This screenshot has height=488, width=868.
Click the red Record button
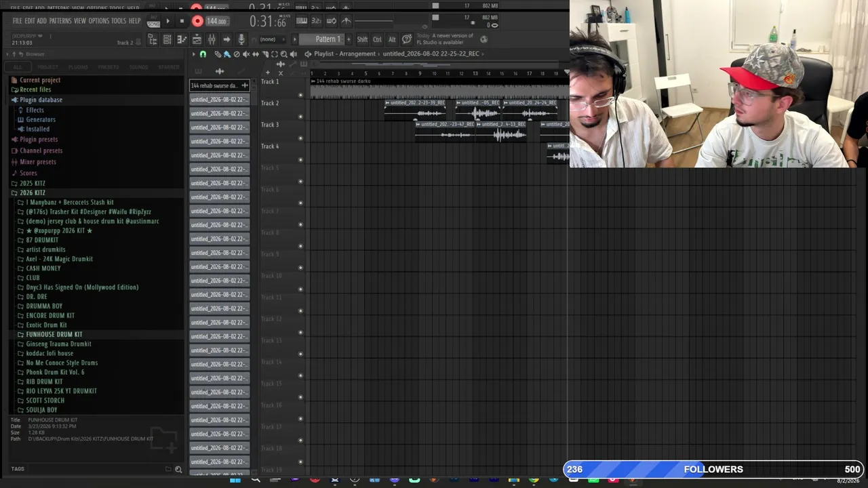click(x=197, y=21)
